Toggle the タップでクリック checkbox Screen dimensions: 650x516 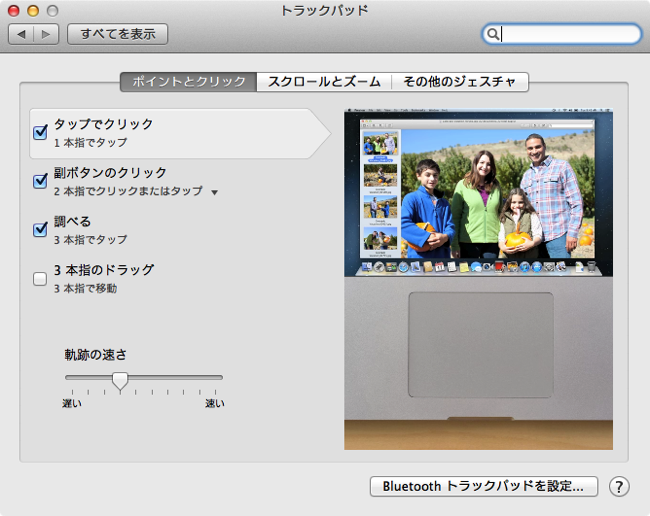(x=40, y=133)
